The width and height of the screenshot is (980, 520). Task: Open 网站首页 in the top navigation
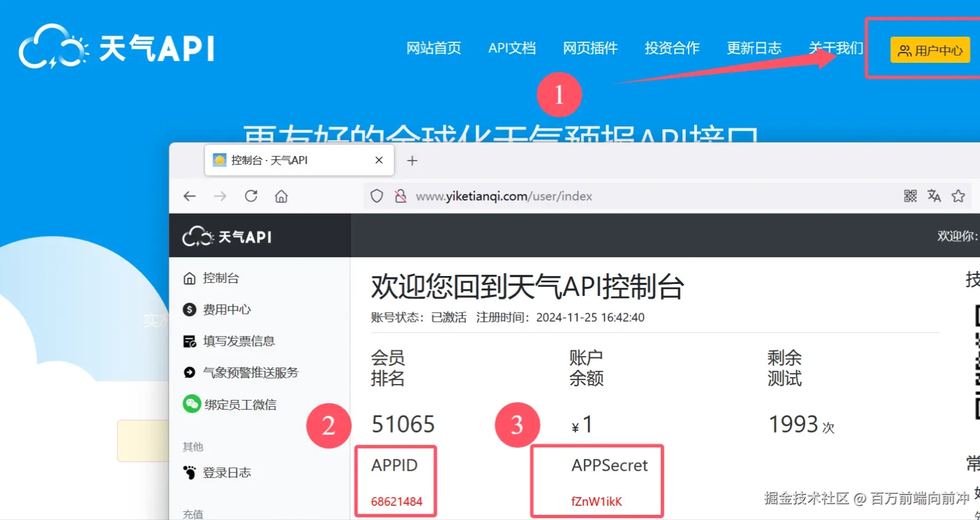click(x=434, y=48)
